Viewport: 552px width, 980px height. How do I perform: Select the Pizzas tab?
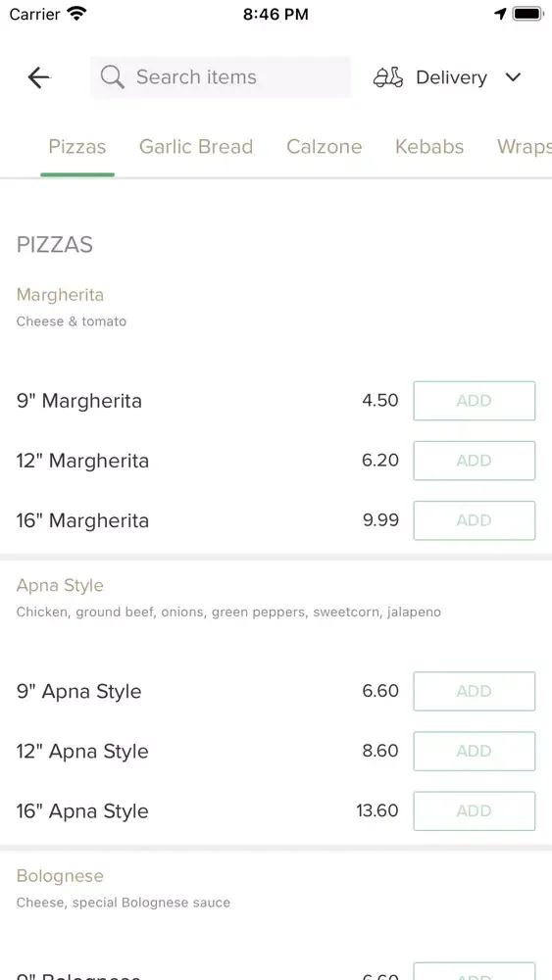(x=77, y=147)
